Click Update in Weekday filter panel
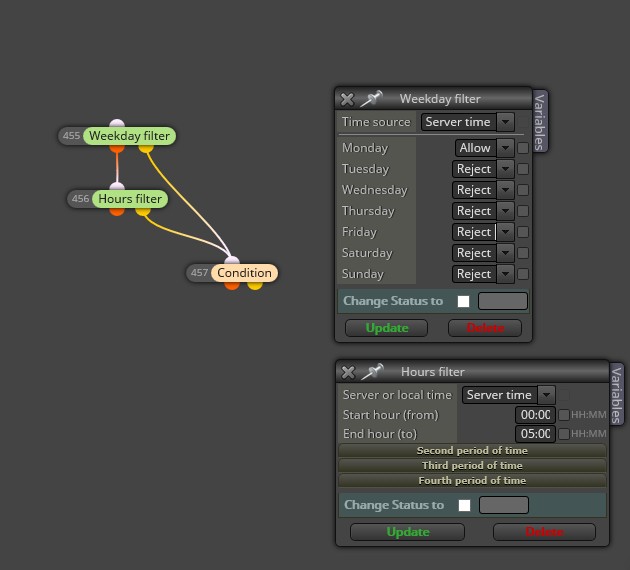The width and height of the screenshot is (630, 570). [x=387, y=328]
